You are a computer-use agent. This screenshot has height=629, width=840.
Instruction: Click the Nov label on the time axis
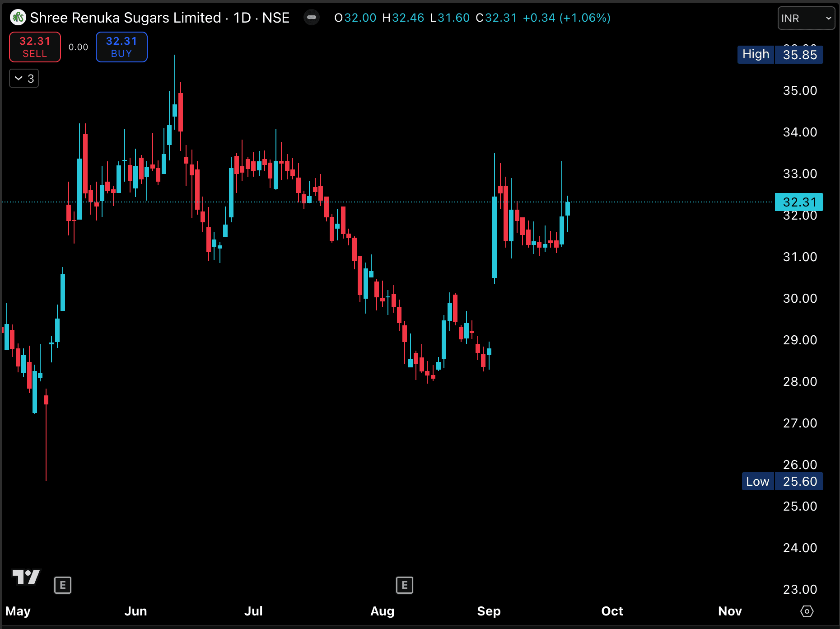tap(730, 611)
